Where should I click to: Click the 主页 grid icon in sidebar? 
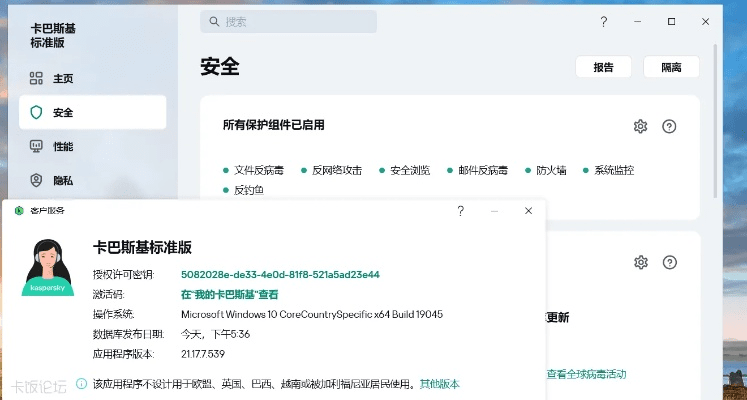[x=36, y=78]
